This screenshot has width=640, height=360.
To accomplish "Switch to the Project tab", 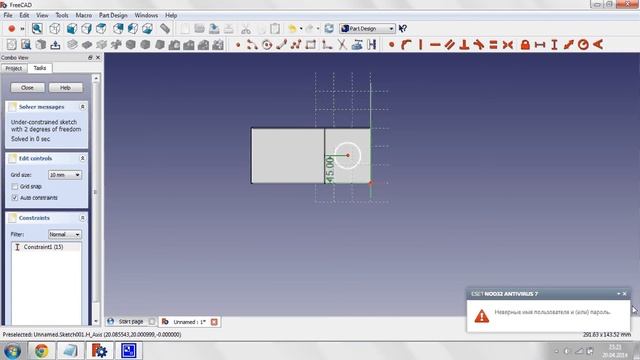I will click(x=14, y=68).
